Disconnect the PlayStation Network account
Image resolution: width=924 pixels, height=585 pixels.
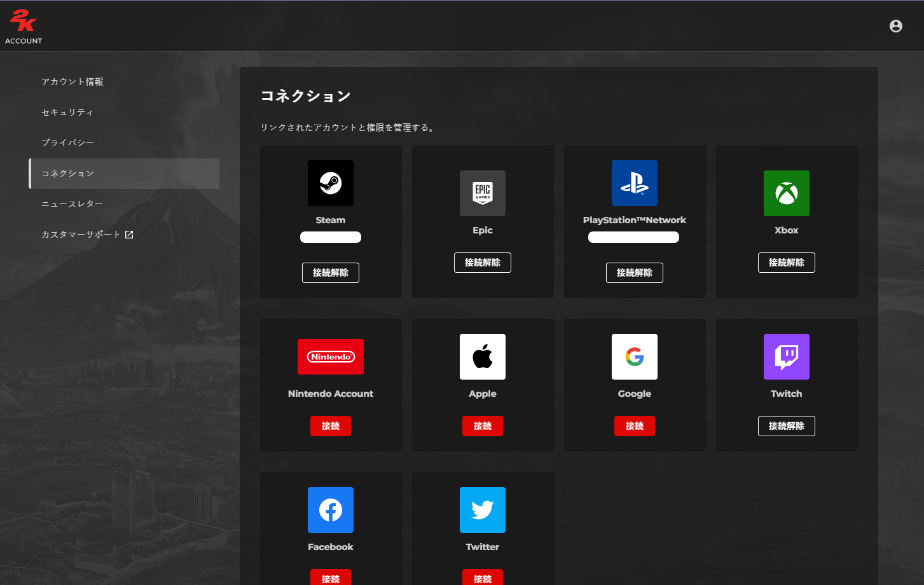tap(635, 273)
